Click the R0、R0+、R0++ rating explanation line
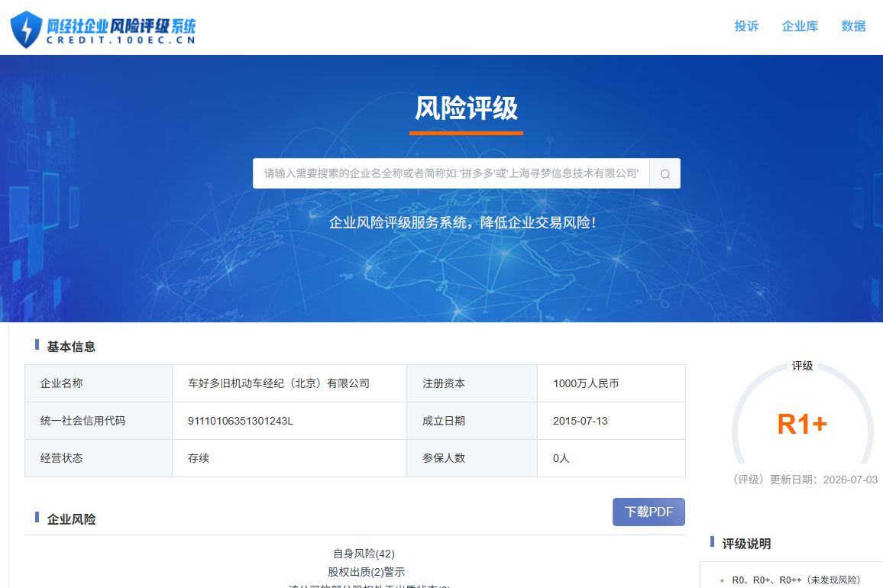883x588 pixels. (796, 580)
